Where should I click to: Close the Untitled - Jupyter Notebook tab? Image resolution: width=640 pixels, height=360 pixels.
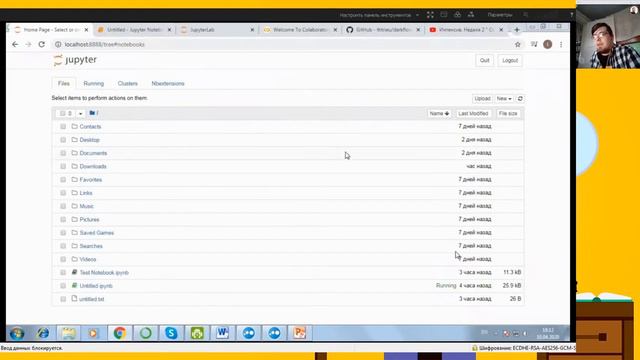click(169, 30)
